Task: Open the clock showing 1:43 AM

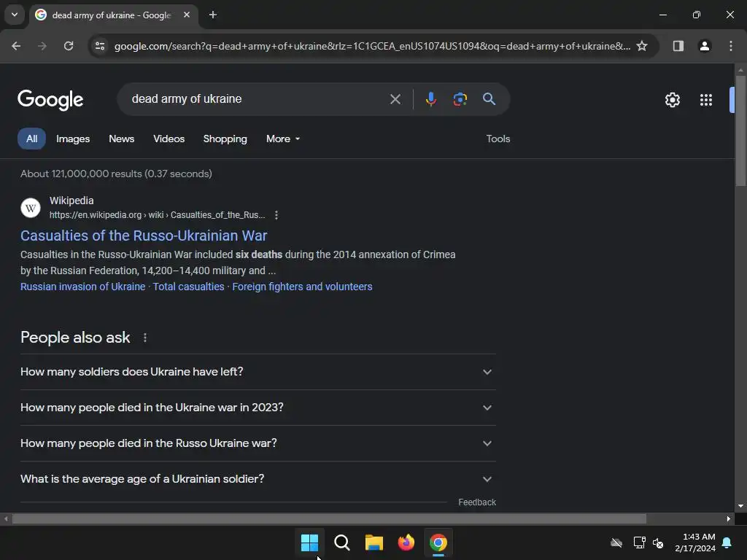Action: pos(695,542)
